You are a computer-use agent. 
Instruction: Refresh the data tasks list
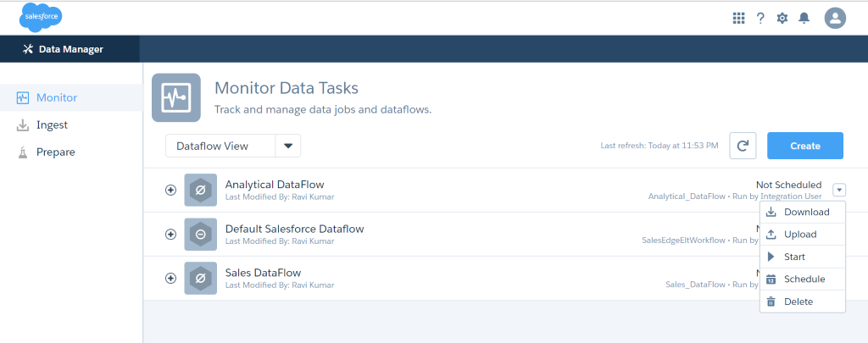[743, 146]
